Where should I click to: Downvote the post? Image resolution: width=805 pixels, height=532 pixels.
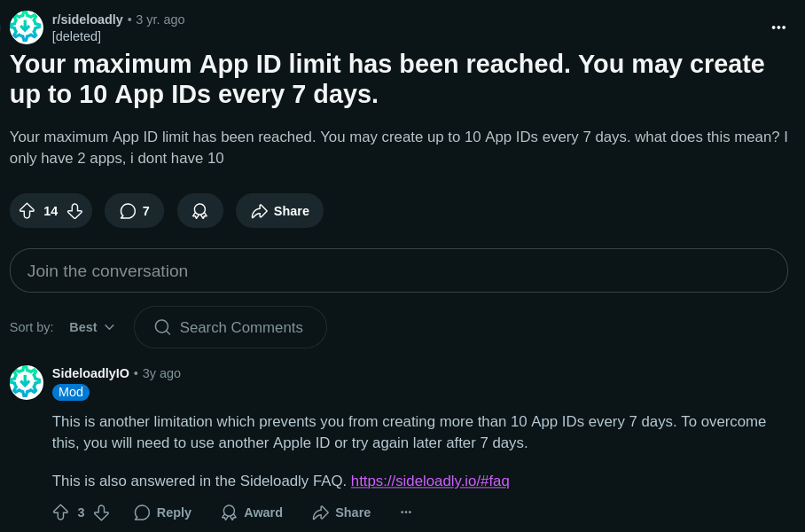(x=74, y=211)
